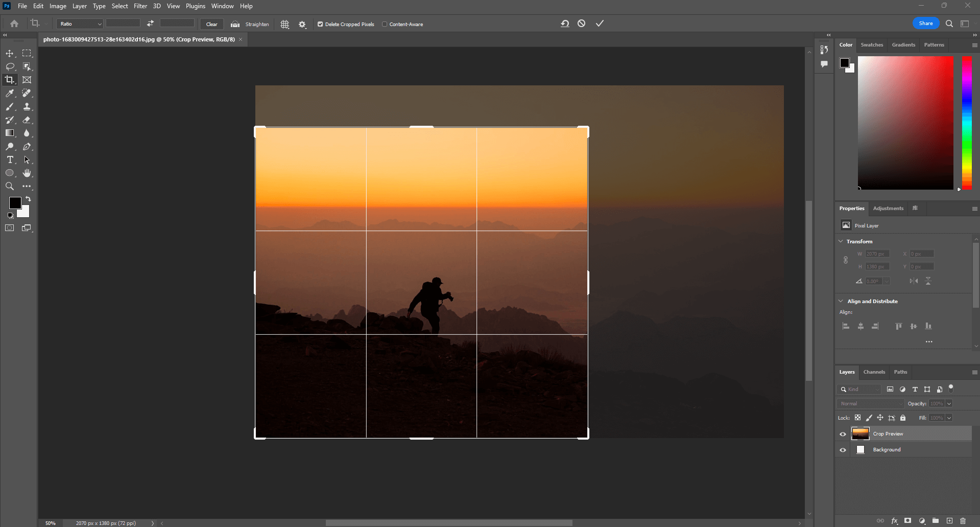Collapse the Transform section
Image resolution: width=980 pixels, height=527 pixels.
point(841,241)
